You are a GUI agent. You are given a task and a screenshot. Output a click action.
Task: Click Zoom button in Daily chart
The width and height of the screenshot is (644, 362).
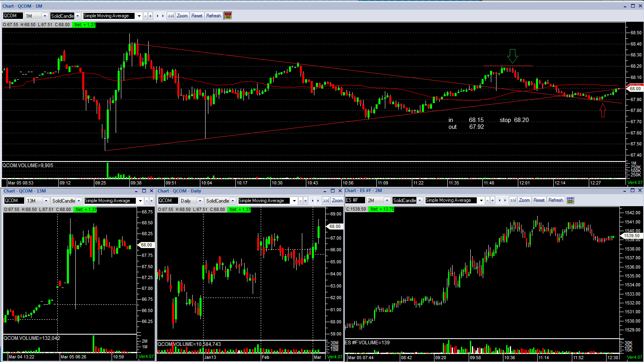coord(337,201)
